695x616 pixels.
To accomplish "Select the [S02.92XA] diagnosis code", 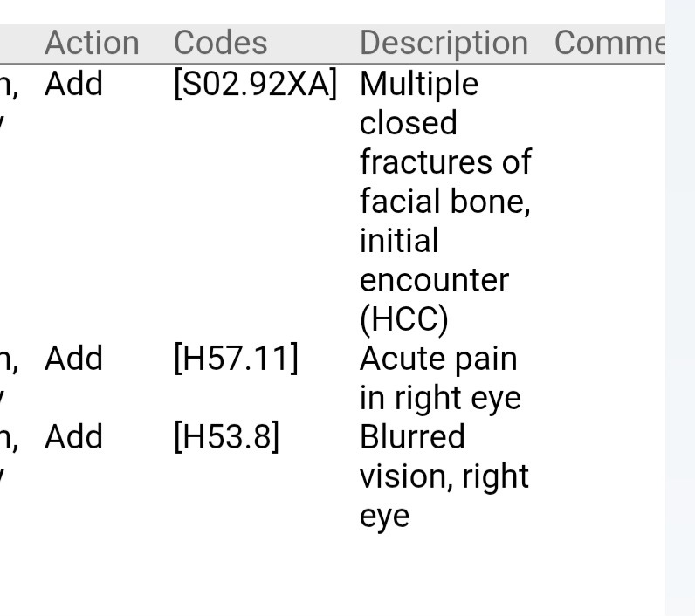I will point(255,85).
